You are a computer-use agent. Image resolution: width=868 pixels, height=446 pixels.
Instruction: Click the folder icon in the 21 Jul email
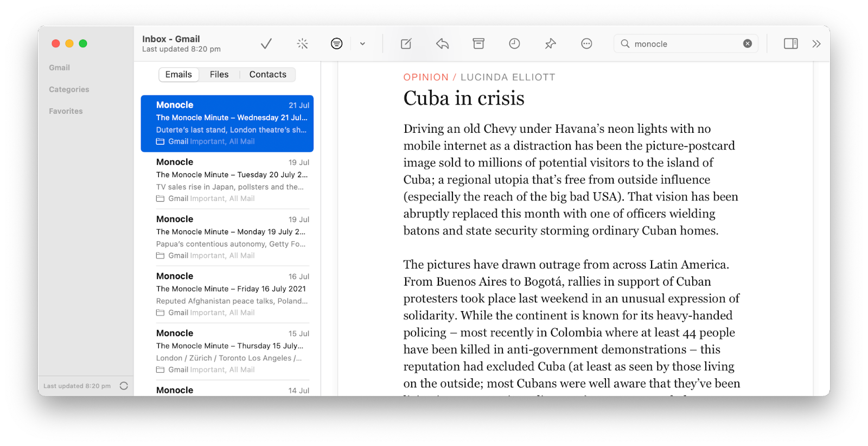tap(160, 141)
